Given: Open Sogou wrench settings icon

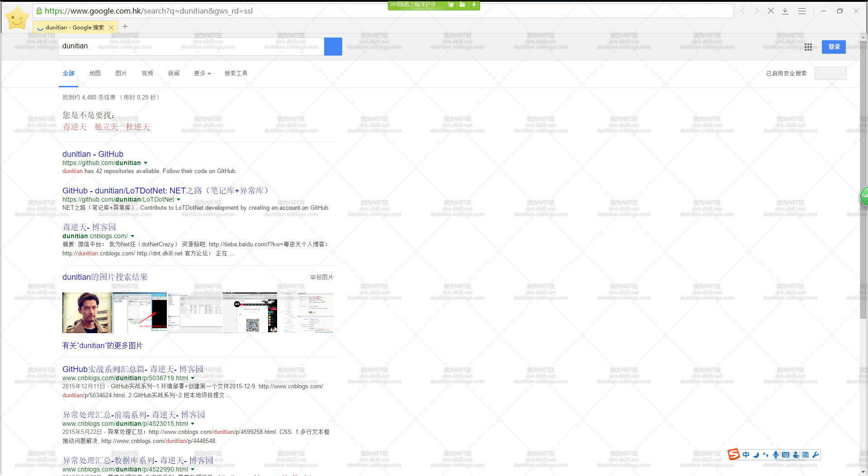Looking at the screenshot, I should coord(816,455).
